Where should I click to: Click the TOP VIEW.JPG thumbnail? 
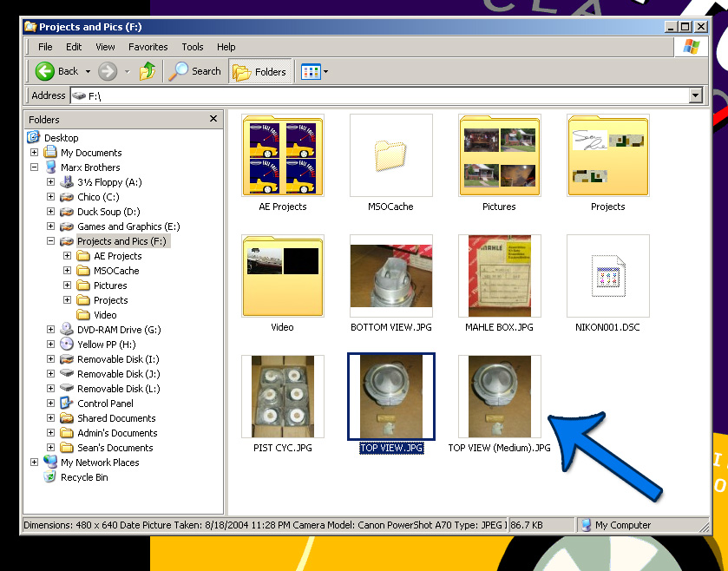(x=391, y=397)
